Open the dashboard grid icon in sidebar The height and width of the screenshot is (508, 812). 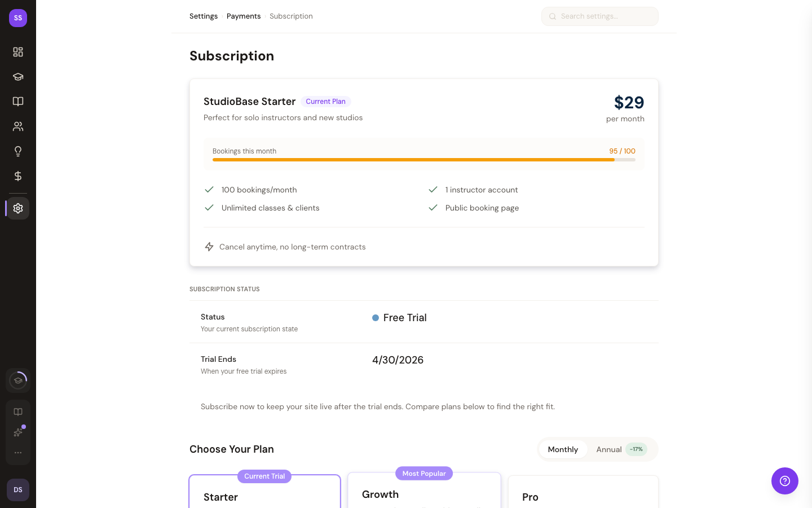click(18, 52)
